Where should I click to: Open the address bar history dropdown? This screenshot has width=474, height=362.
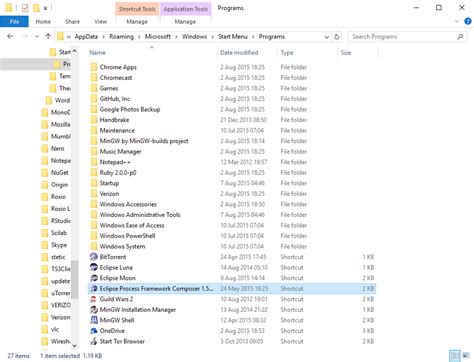327,37
